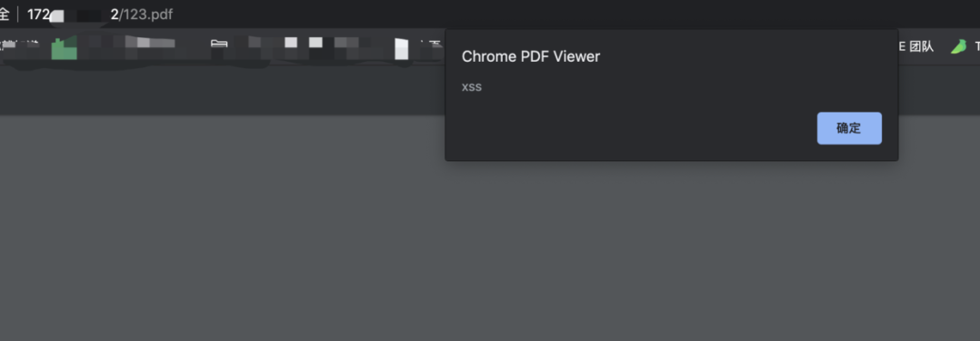The width and height of the screenshot is (980, 341).
Task: Click the white document-icon bookmark
Action: pyautogui.click(x=401, y=49)
